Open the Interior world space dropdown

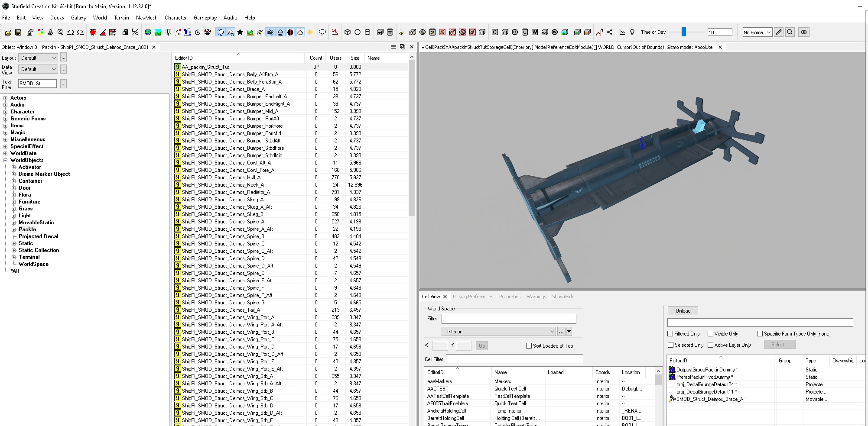(498, 332)
